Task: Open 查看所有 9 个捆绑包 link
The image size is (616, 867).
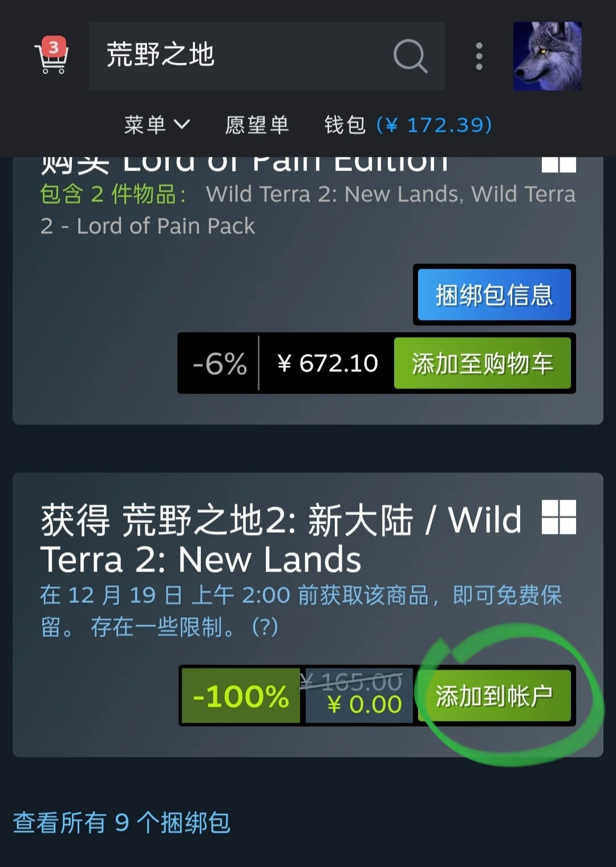Action: 121,823
